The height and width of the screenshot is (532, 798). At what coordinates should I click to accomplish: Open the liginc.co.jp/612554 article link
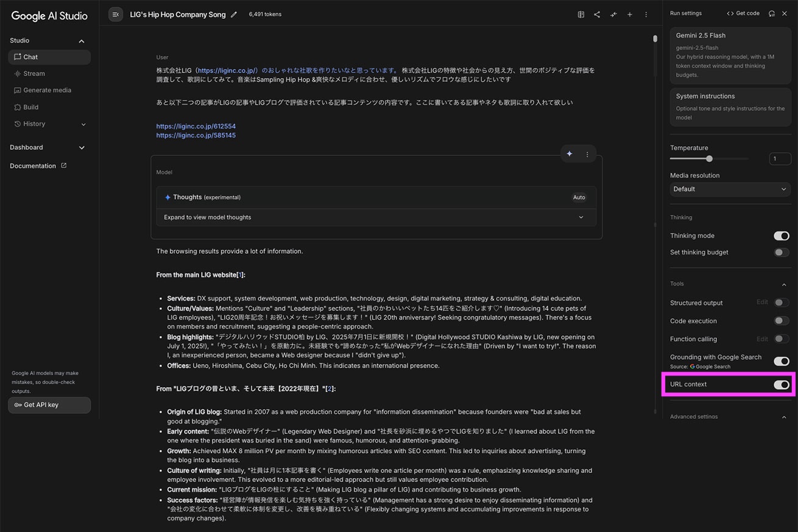(196, 127)
